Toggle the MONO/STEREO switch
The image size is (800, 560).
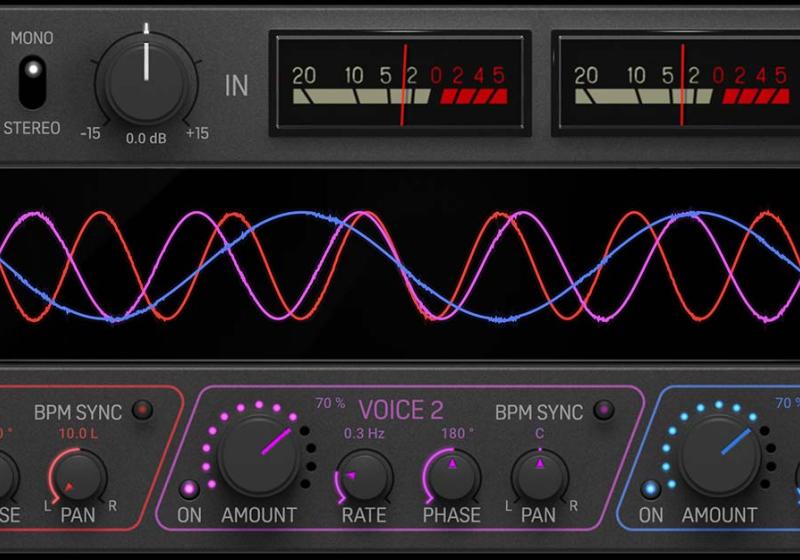point(32,81)
